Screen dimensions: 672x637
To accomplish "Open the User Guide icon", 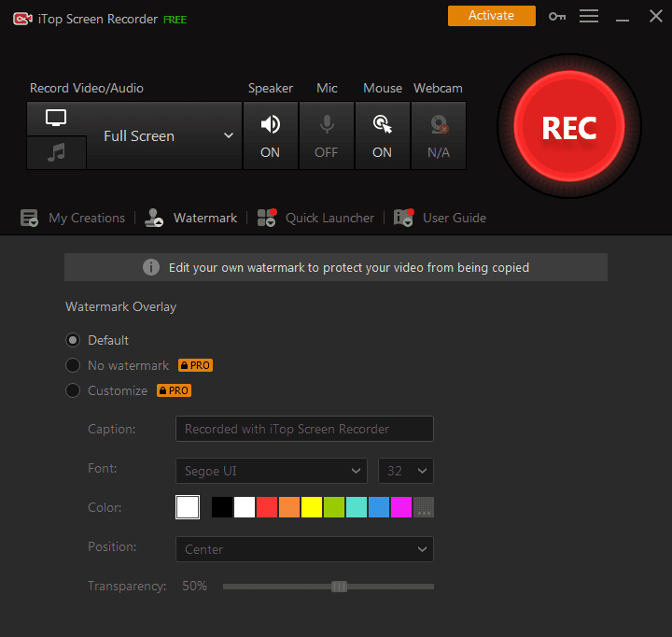I will click(x=404, y=218).
